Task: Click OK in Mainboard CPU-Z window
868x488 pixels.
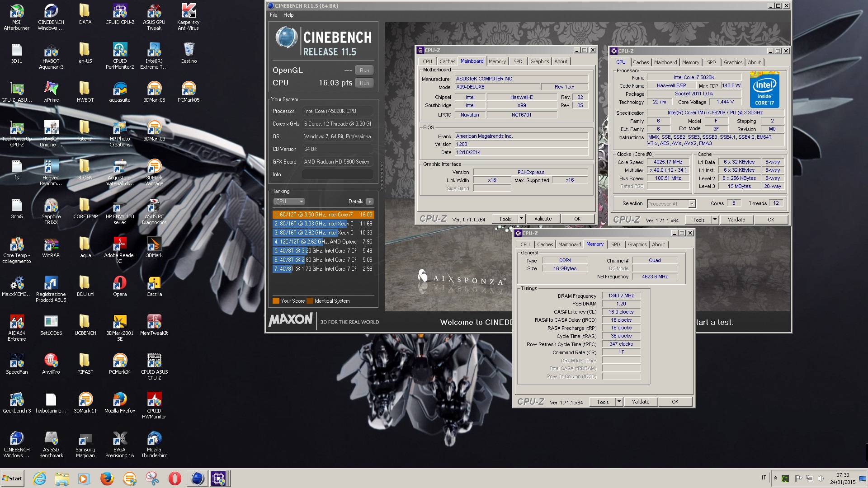Action: (577, 219)
